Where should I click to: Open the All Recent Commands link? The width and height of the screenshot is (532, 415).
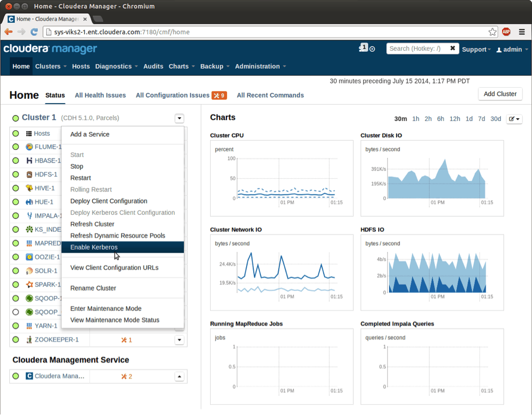pyautogui.click(x=270, y=95)
